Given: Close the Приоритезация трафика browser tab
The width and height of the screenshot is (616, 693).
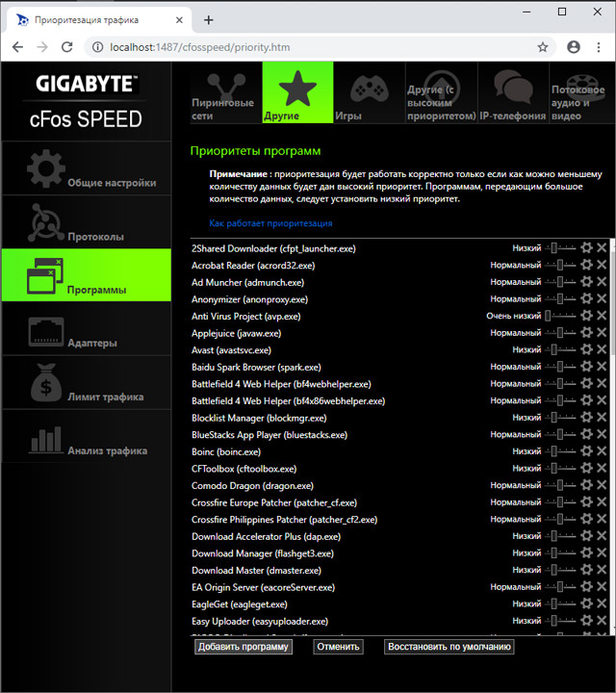Looking at the screenshot, I should [x=179, y=20].
